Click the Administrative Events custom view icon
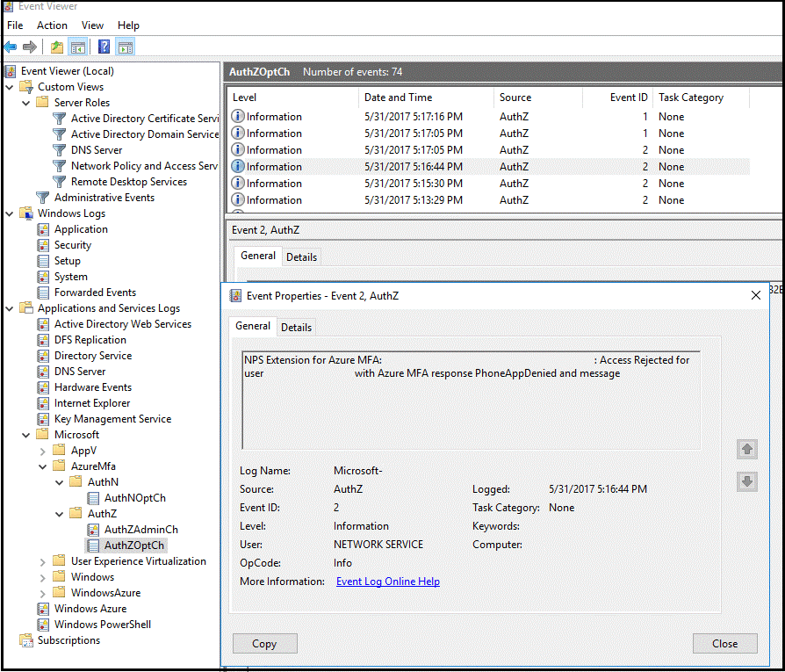This screenshot has height=672, width=785. (x=41, y=197)
